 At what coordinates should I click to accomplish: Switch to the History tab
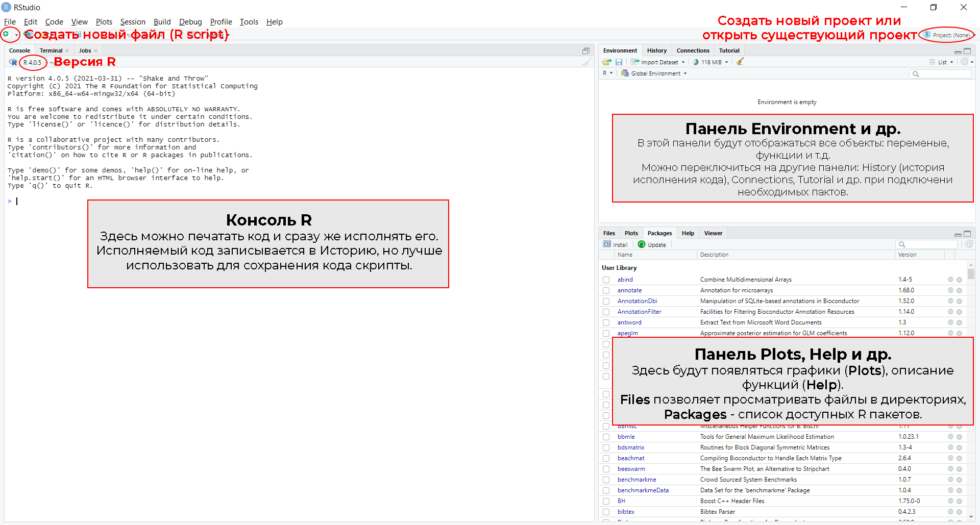[657, 51]
